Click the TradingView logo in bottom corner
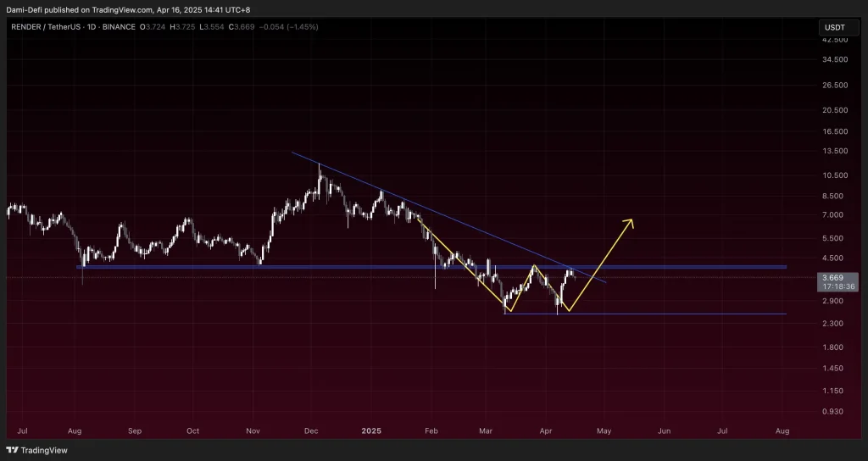The width and height of the screenshot is (868, 461). (38, 451)
